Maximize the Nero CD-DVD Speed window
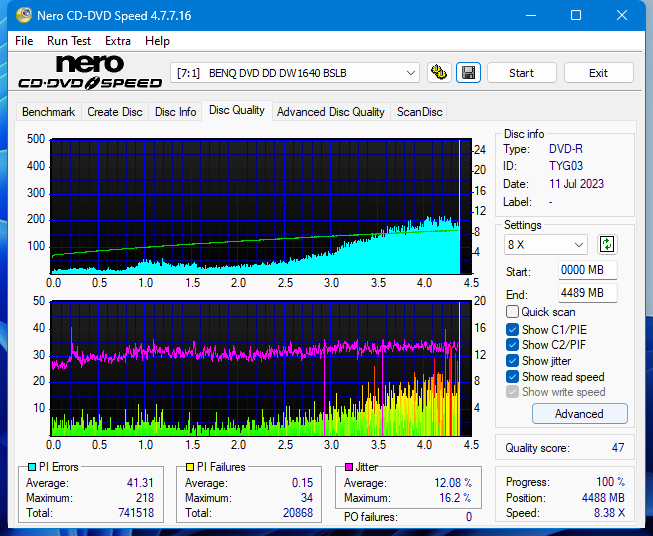The image size is (653, 536). (576, 15)
